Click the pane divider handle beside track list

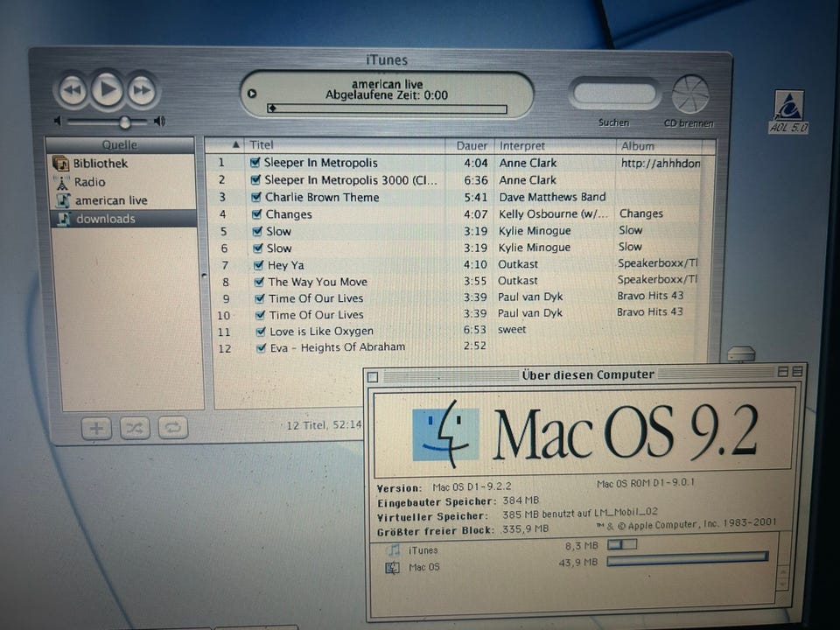coord(205,276)
